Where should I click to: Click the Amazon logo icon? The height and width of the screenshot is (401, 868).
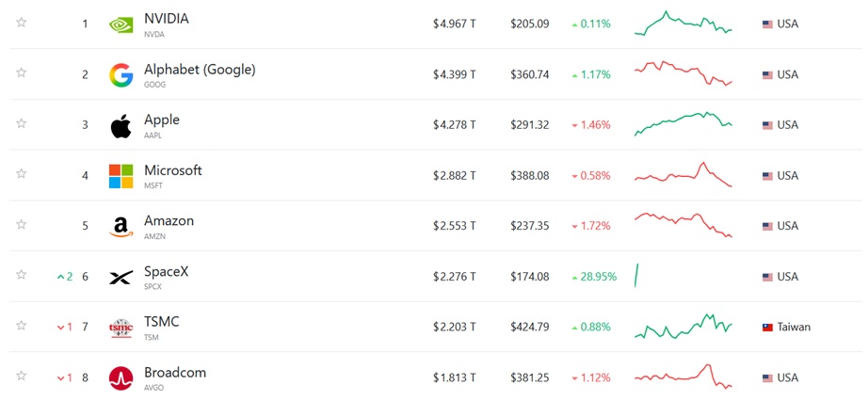coord(121,227)
